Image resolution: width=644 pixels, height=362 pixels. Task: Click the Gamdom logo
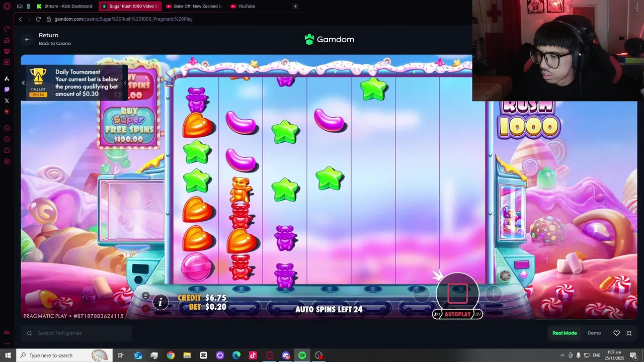pos(330,39)
